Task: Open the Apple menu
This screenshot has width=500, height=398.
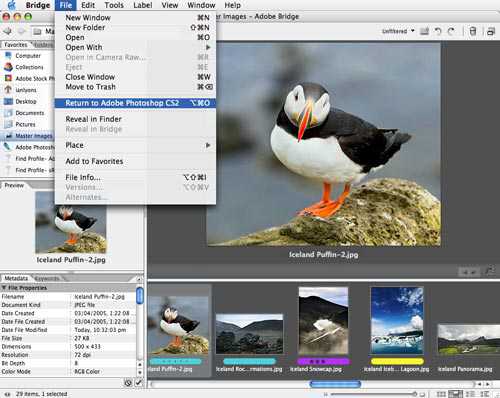Action: click(x=12, y=5)
